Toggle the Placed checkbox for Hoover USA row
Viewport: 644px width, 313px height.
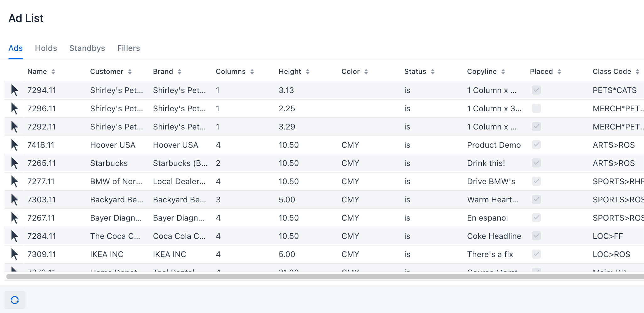[536, 145]
